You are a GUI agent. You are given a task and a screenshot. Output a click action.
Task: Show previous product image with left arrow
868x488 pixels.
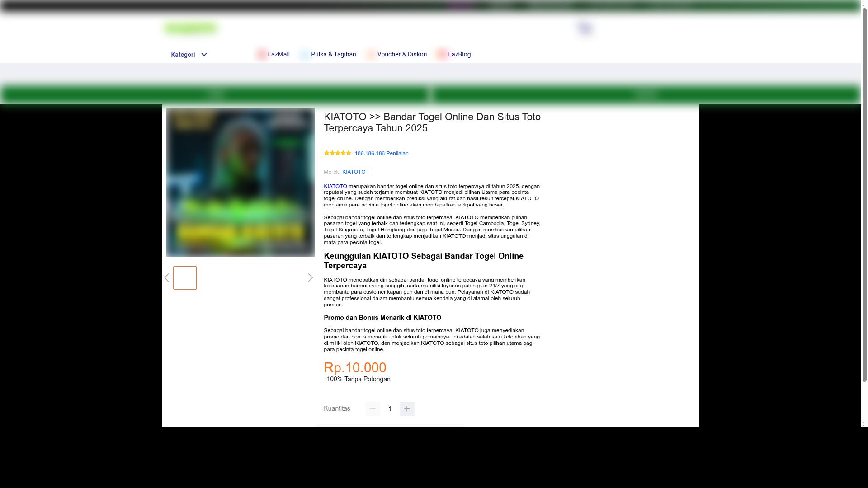tap(167, 278)
